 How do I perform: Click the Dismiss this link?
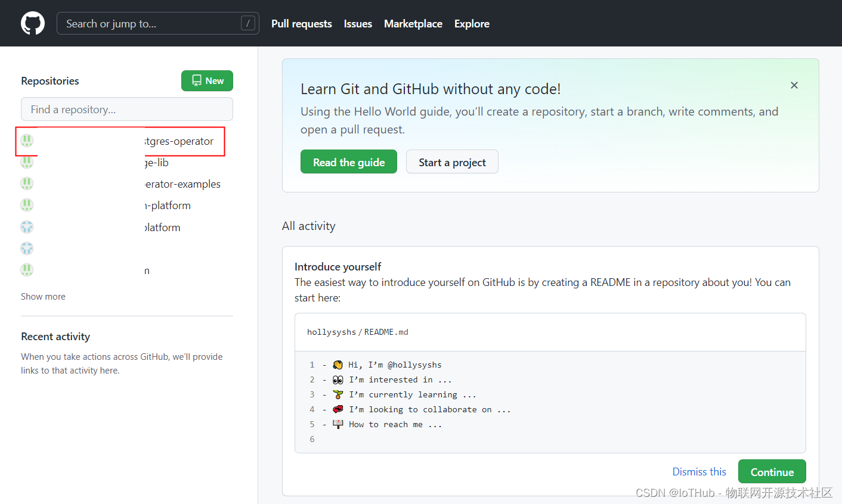pos(699,472)
